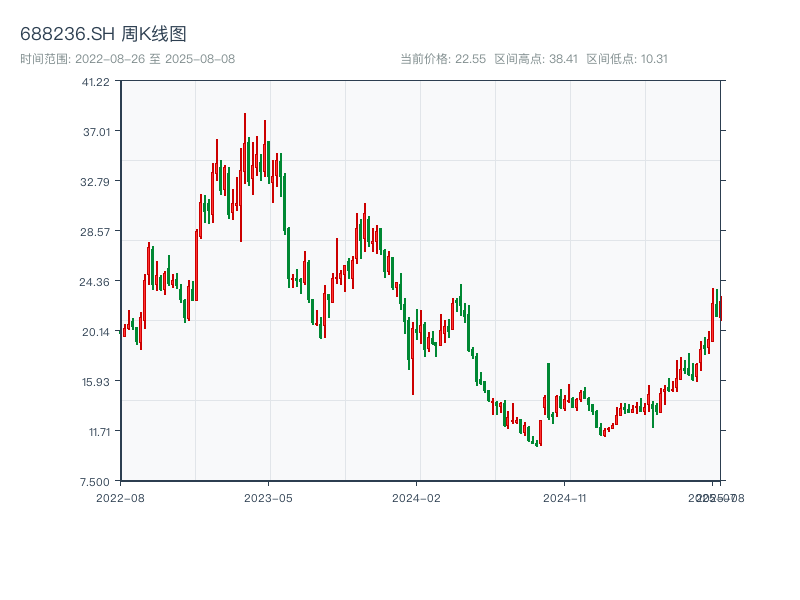Click the 32.79 y-axis tick label
Viewport: 800px width, 600px height.
tap(96, 181)
